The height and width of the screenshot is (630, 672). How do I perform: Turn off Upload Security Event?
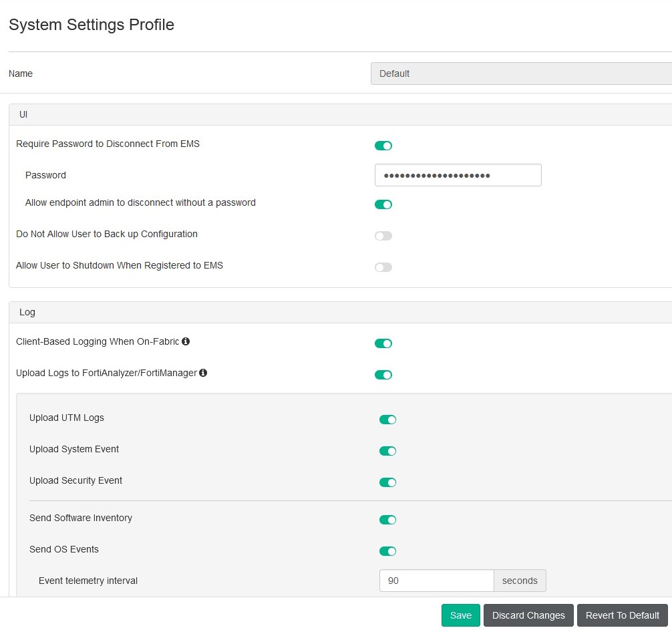[x=388, y=482]
